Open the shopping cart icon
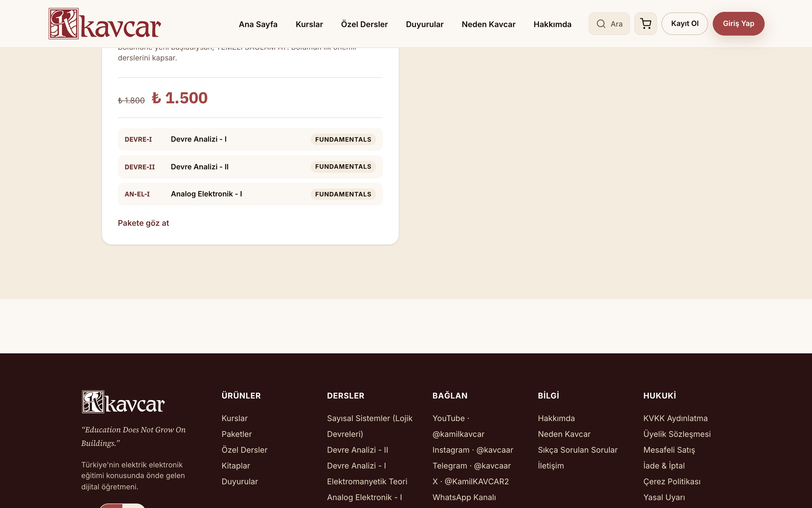812x508 pixels. 646,24
